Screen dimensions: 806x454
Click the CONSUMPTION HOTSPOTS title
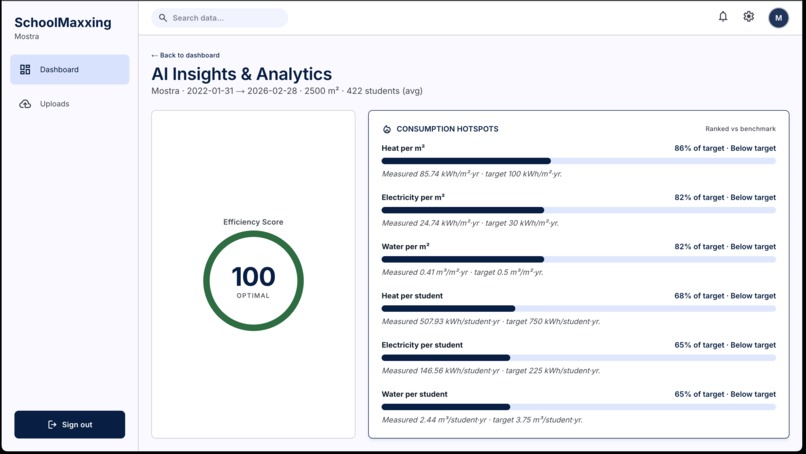coord(447,129)
